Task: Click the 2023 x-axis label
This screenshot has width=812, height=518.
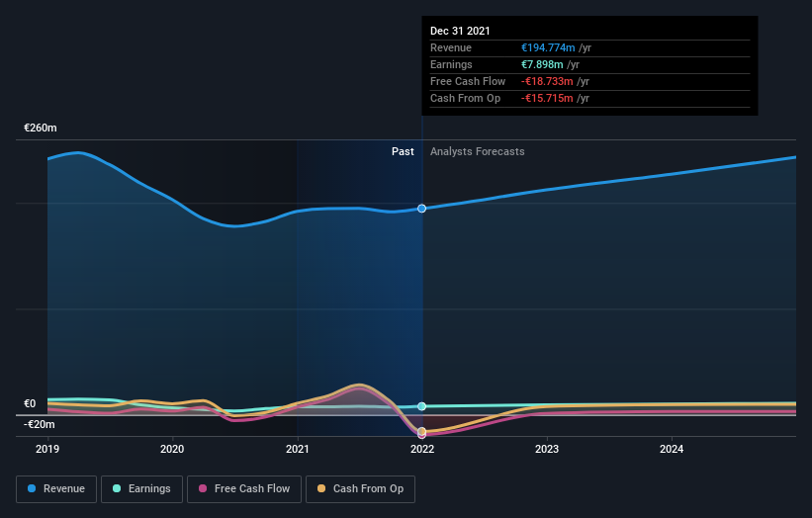Action: [547, 449]
